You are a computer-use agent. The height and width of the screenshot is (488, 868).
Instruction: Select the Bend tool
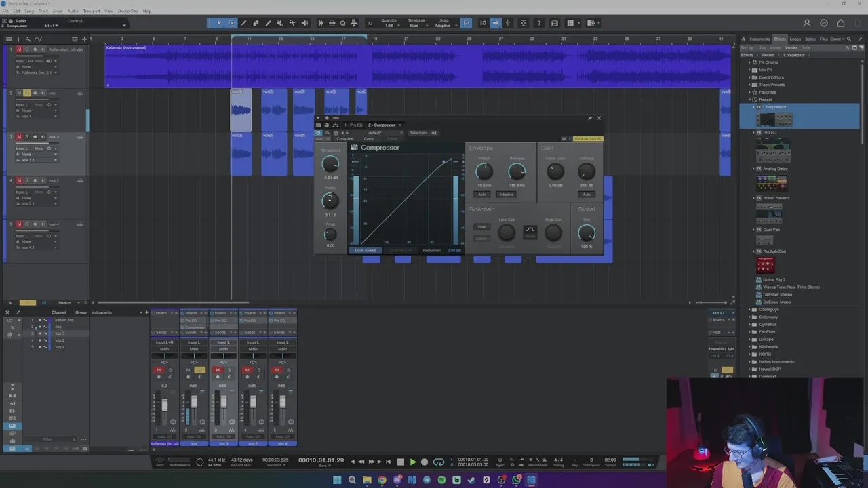coord(292,23)
